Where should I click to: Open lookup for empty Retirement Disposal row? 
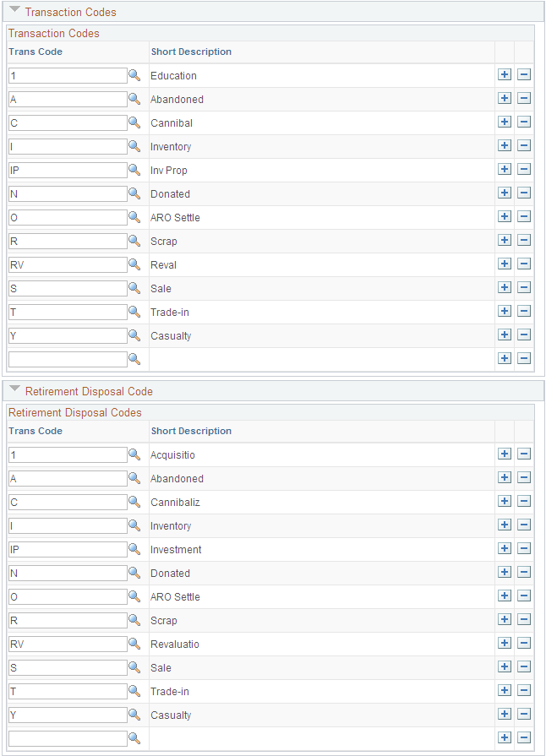(134, 737)
